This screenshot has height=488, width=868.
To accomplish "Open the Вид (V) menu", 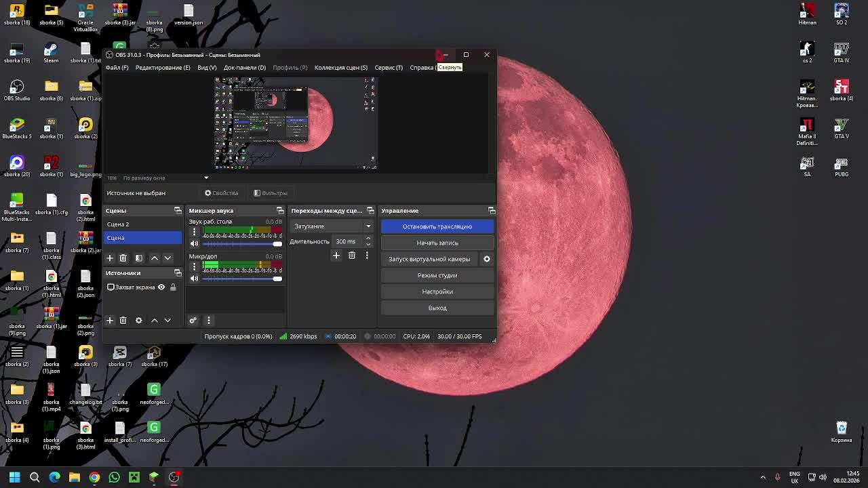I will pos(207,68).
